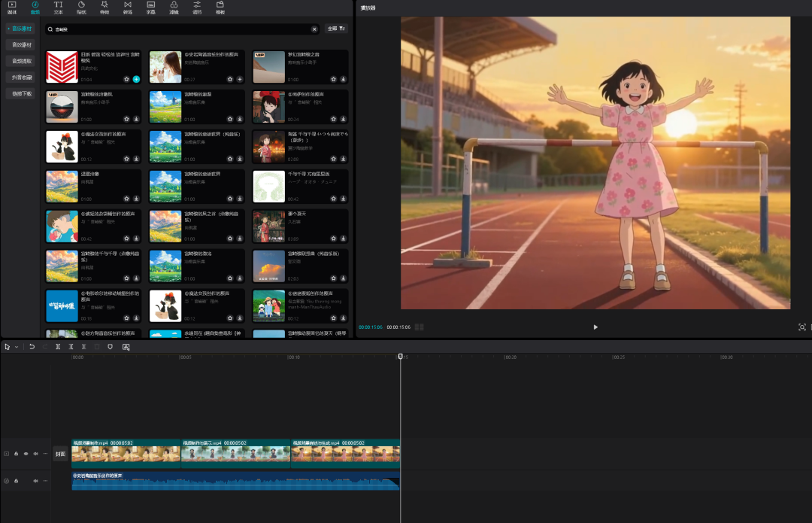Click the image icon in timeline toolbar

126,347
